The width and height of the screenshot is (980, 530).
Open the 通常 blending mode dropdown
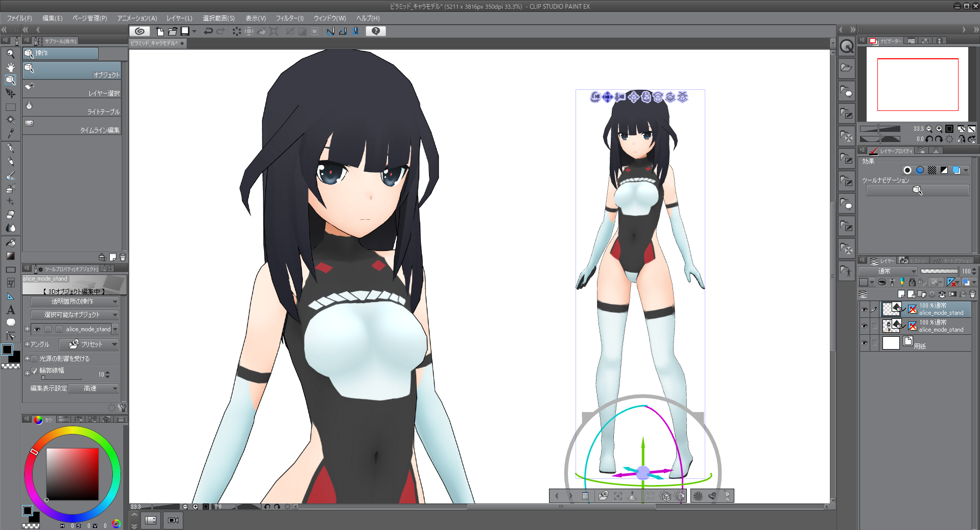pos(888,271)
